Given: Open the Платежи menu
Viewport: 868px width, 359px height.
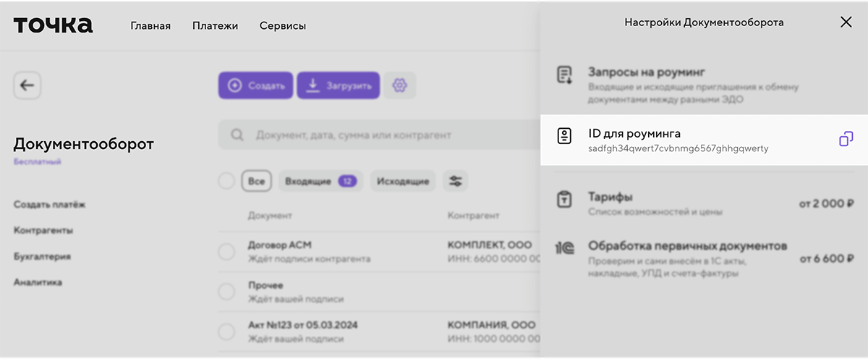Looking at the screenshot, I should point(215,26).
